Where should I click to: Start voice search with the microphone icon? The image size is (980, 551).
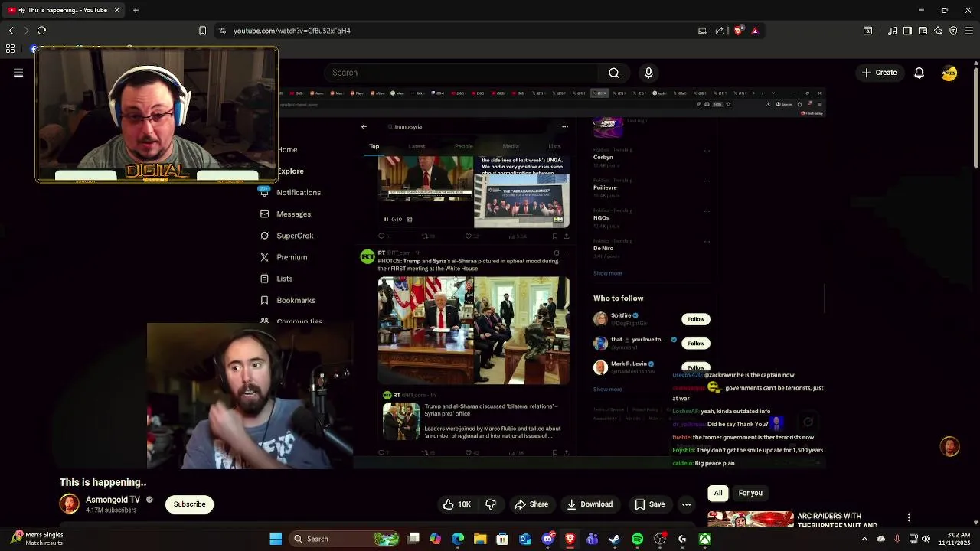click(x=648, y=73)
